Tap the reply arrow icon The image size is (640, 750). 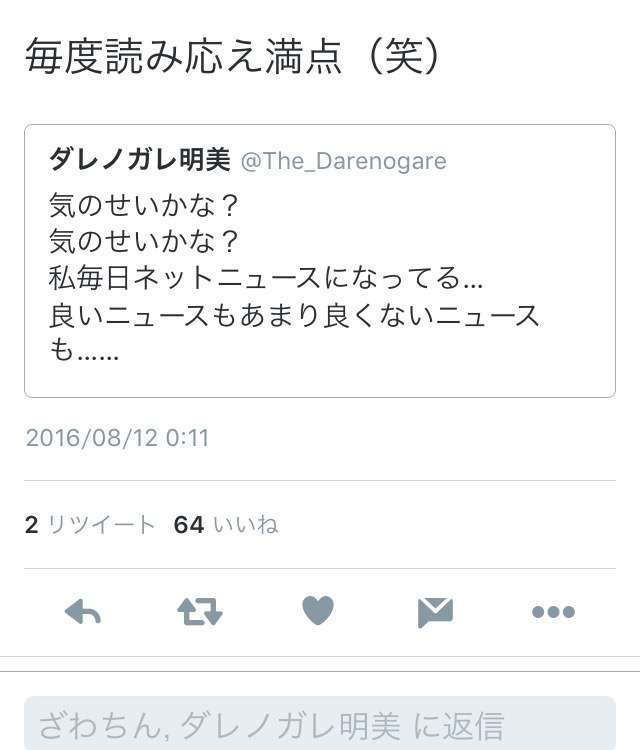(83, 611)
